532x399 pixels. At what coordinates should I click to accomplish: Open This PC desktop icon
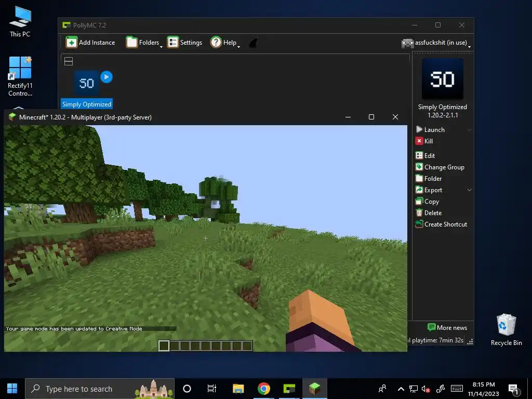click(x=20, y=22)
